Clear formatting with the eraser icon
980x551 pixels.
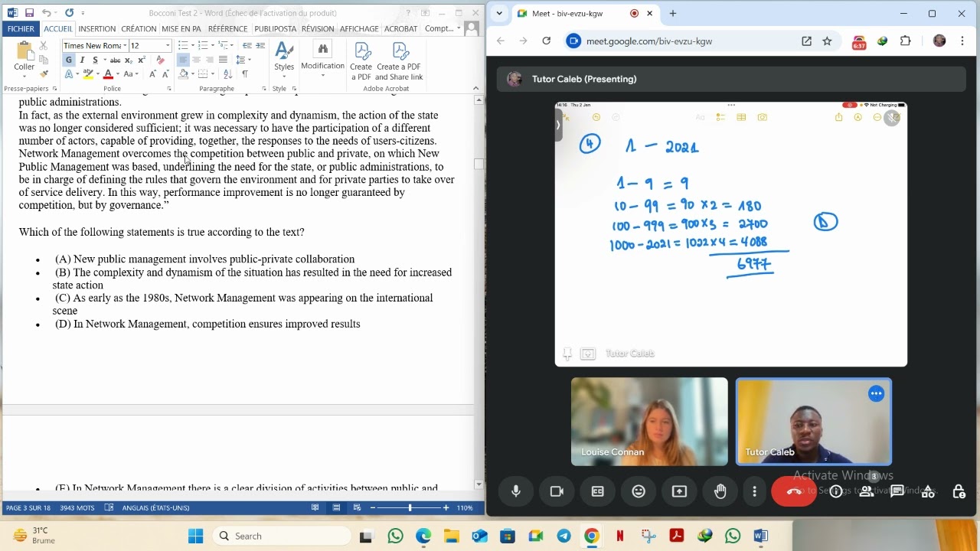click(x=160, y=60)
